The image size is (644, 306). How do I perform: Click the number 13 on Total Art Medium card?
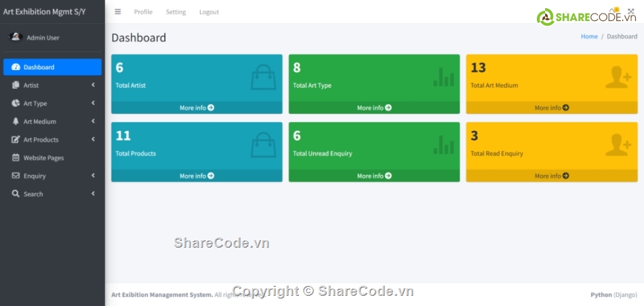[x=479, y=67]
